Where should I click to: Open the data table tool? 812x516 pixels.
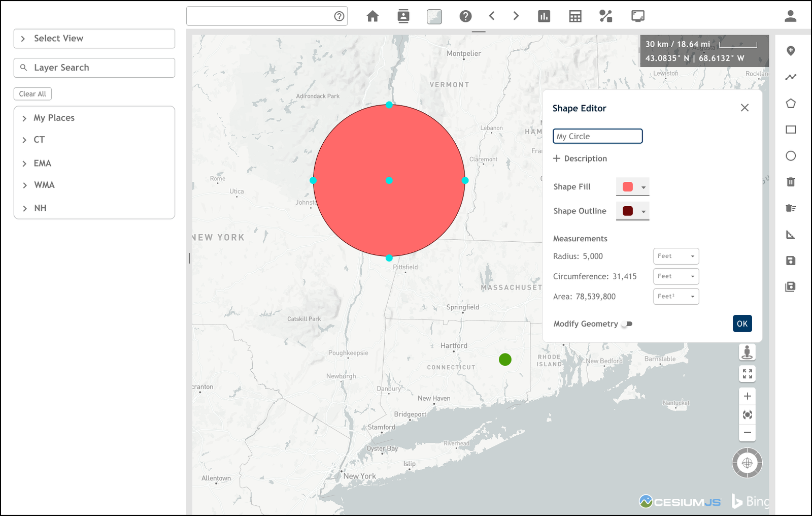[x=575, y=16]
